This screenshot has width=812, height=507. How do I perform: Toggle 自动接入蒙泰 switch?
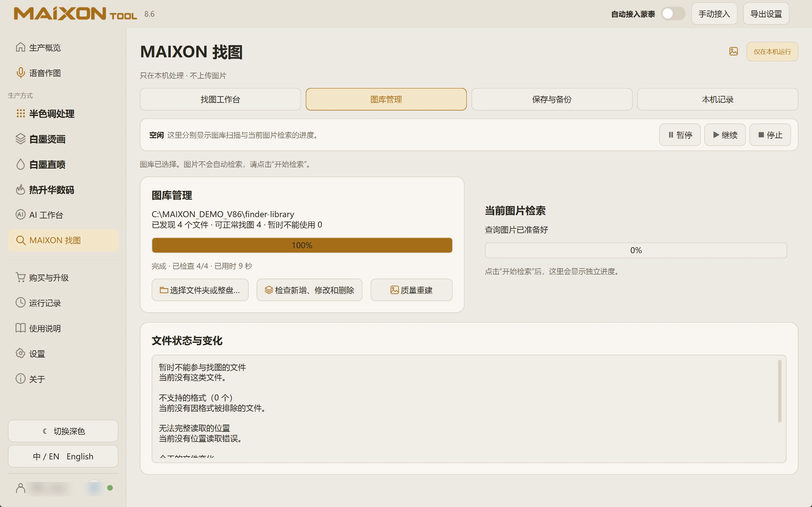tap(673, 14)
